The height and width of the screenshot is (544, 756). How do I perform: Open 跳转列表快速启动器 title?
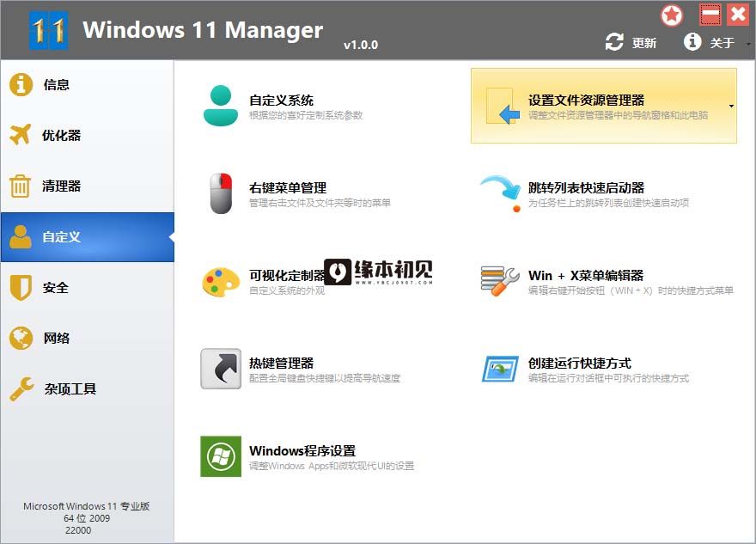[x=586, y=187]
